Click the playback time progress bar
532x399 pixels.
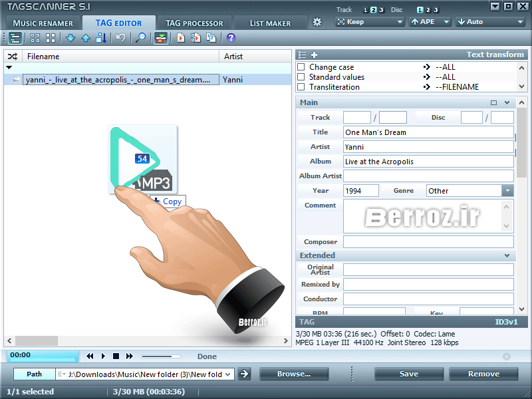click(x=43, y=356)
